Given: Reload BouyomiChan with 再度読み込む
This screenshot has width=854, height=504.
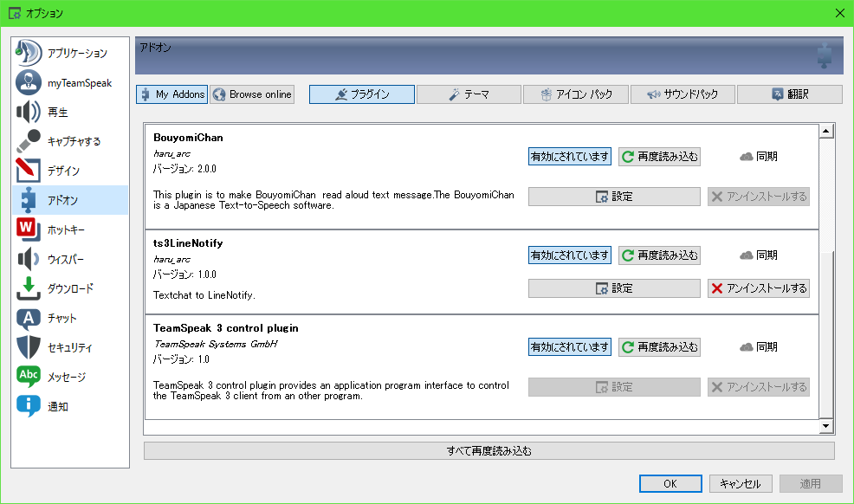Looking at the screenshot, I should pyautogui.click(x=660, y=157).
